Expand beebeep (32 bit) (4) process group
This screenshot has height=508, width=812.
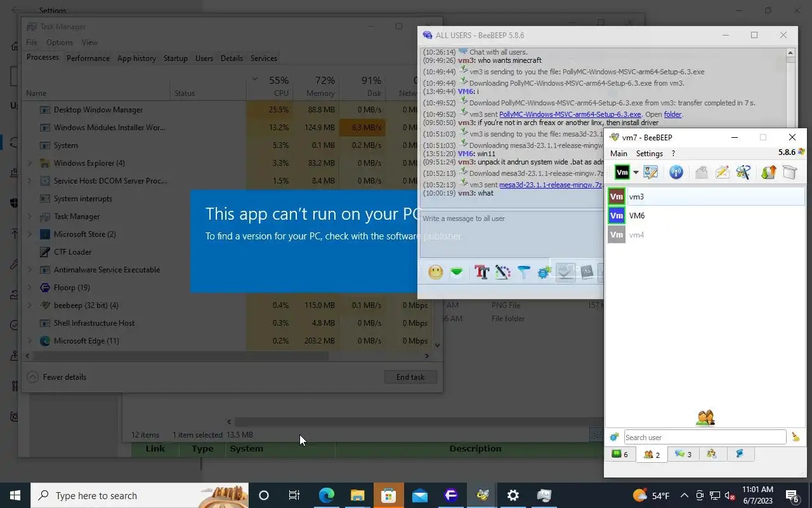point(30,305)
